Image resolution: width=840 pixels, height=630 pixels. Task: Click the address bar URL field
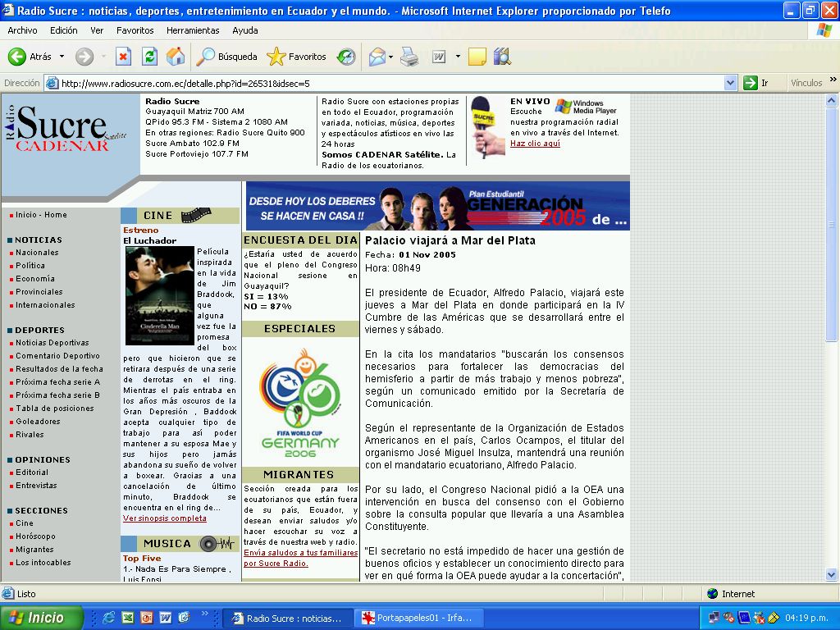tap(386, 83)
